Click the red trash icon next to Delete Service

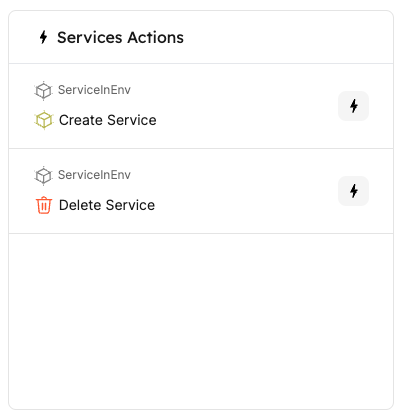(44, 205)
